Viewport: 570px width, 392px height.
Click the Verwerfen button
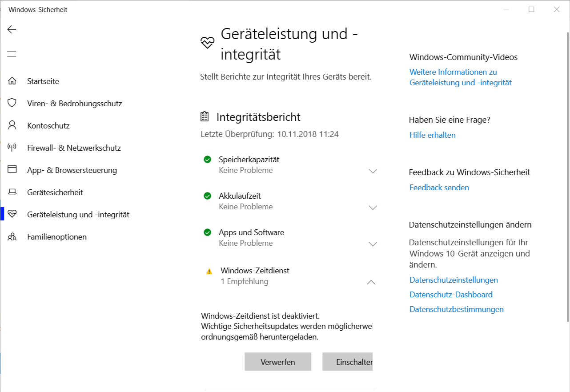278,362
